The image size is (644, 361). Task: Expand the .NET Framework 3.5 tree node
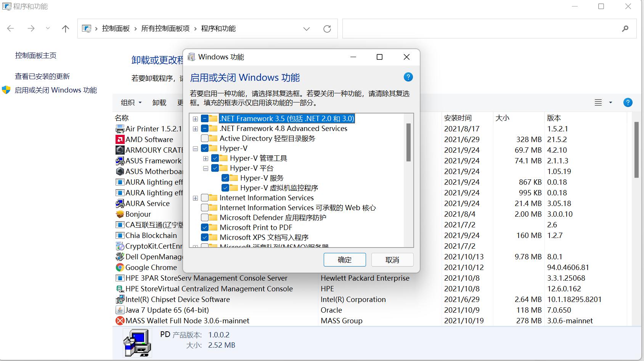tap(195, 118)
